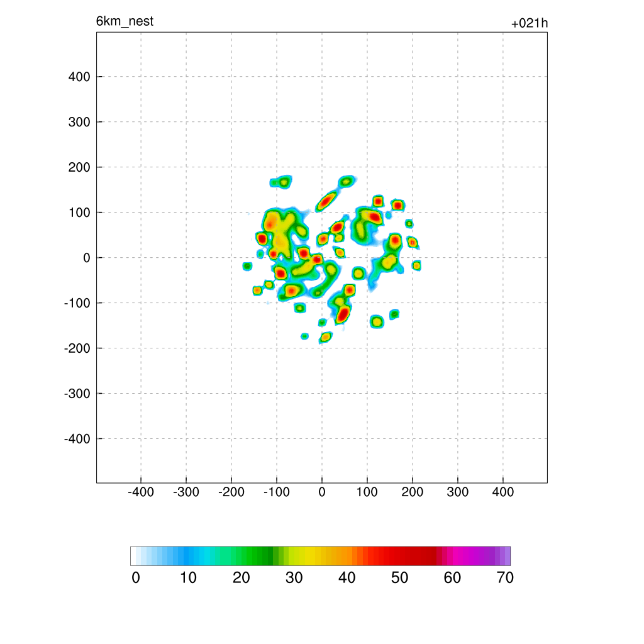Click the colorbar label '20'
The width and height of the screenshot is (644, 644).
tap(241, 578)
